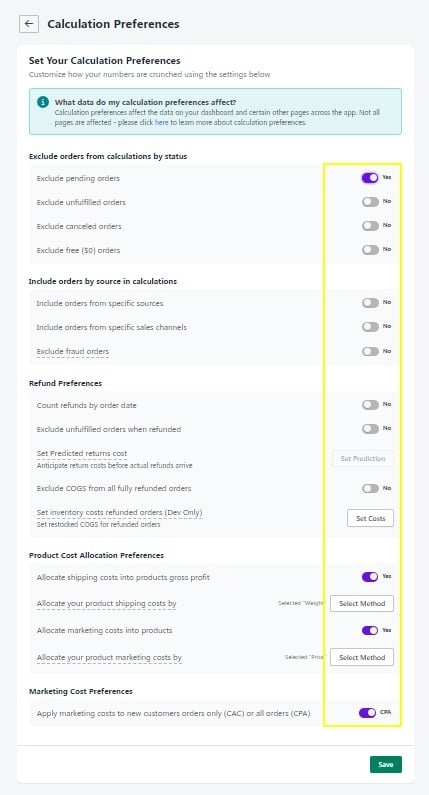Screen dimensions: 429x795
Task: Click the info icon in blue banner
Action: pyautogui.click(x=43, y=102)
